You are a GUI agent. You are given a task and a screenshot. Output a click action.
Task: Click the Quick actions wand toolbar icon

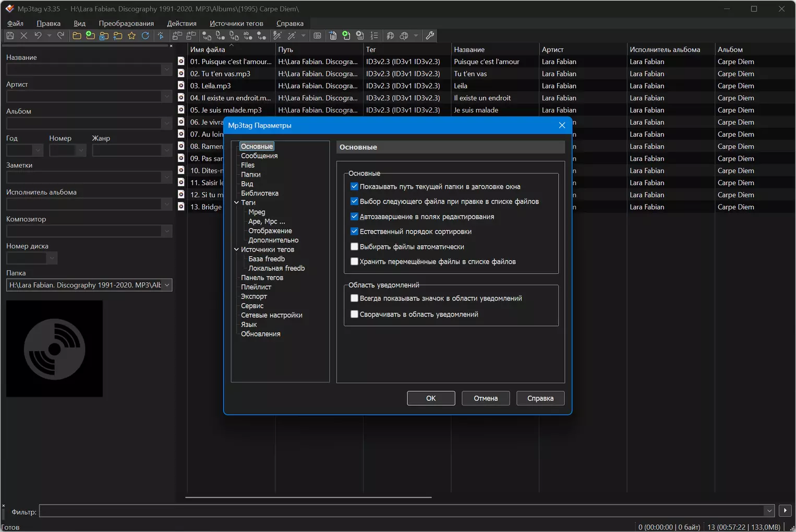pyautogui.click(x=292, y=35)
